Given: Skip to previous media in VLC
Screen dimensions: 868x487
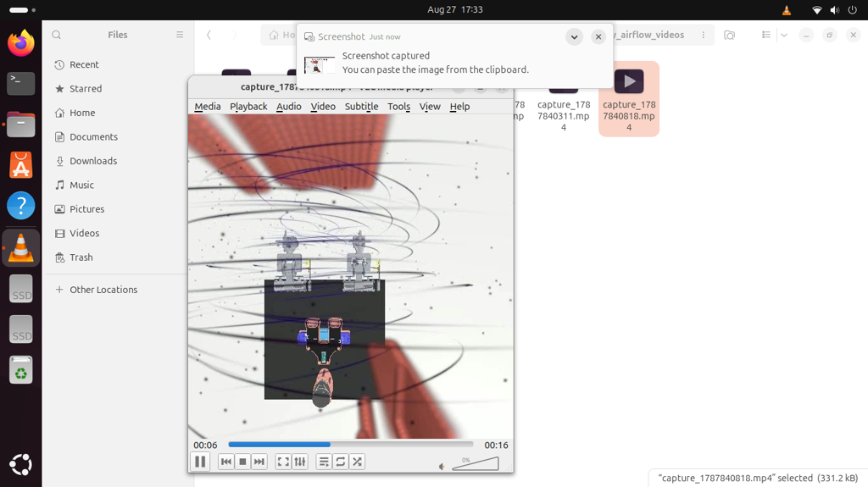Looking at the screenshot, I should pyautogui.click(x=225, y=462).
